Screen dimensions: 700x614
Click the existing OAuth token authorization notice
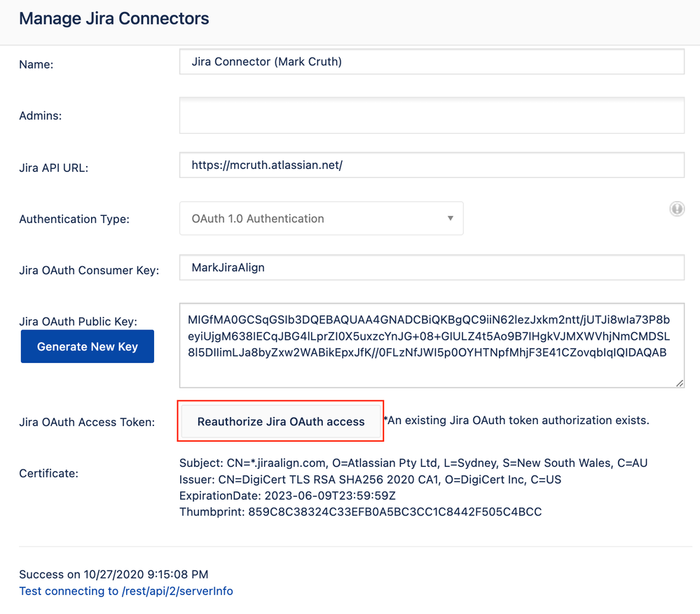tap(516, 421)
